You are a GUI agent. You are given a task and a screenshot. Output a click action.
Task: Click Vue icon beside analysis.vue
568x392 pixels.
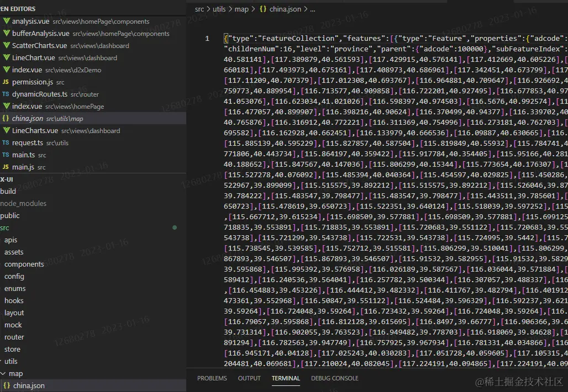tap(6, 21)
